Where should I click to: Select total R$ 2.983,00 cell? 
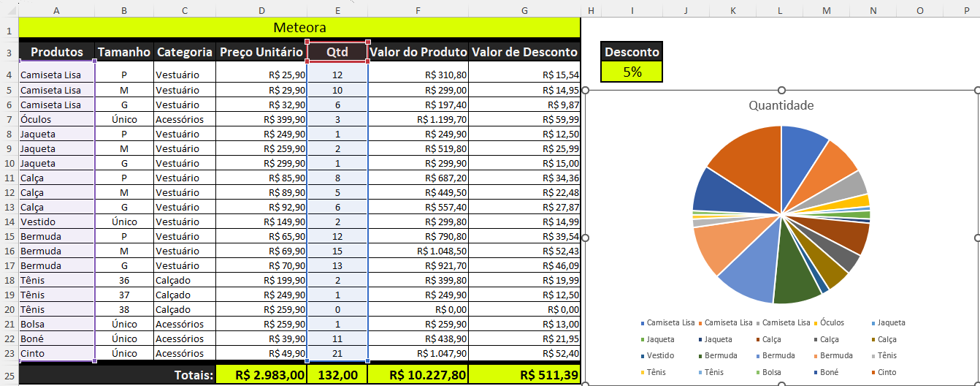(x=261, y=375)
